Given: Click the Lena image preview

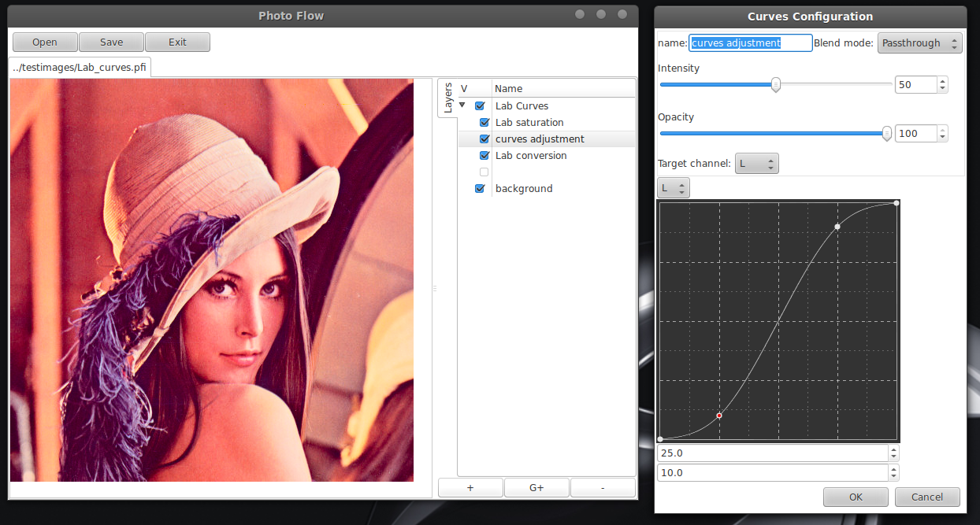Looking at the screenshot, I should pyautogui.click(x=212, y=280).
